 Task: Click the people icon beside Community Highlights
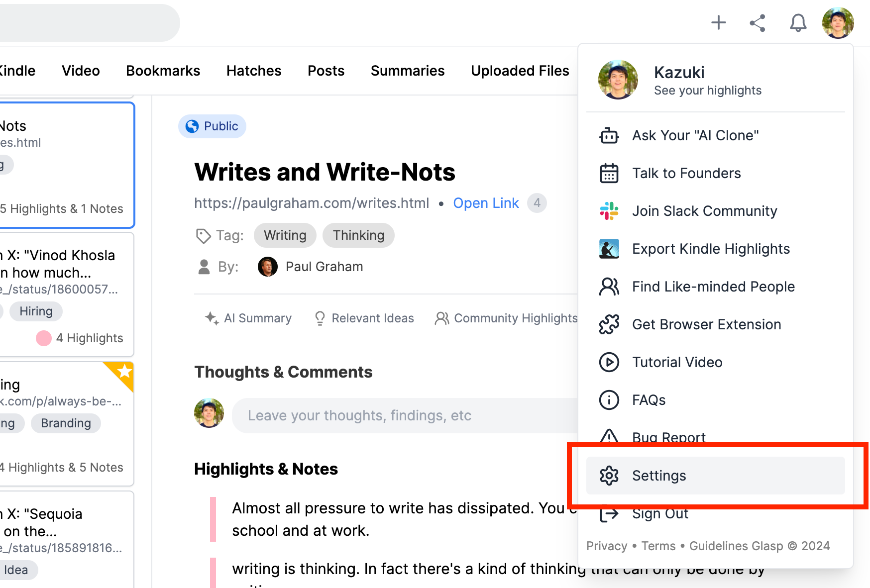point(442,318)
